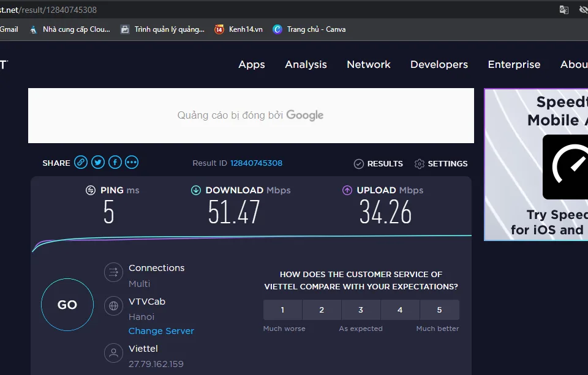Rate Viettel customer service as 3

[x=361, y=310]
